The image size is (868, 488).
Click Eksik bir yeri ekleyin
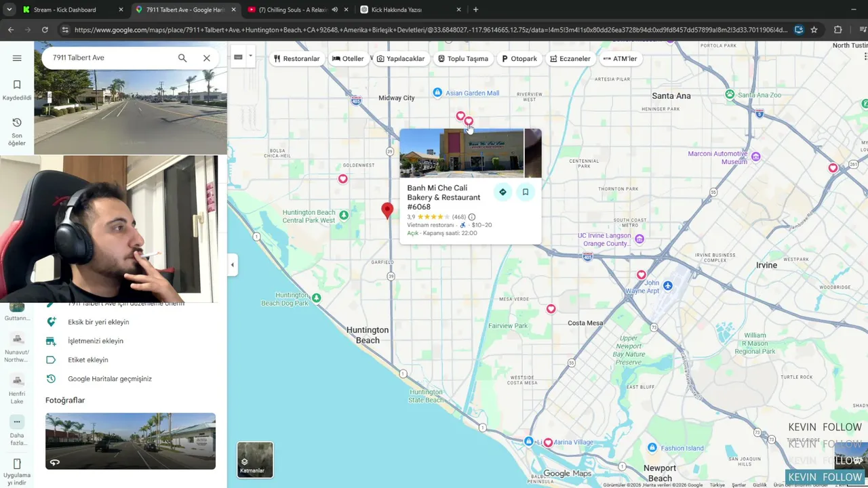point(98,322)
